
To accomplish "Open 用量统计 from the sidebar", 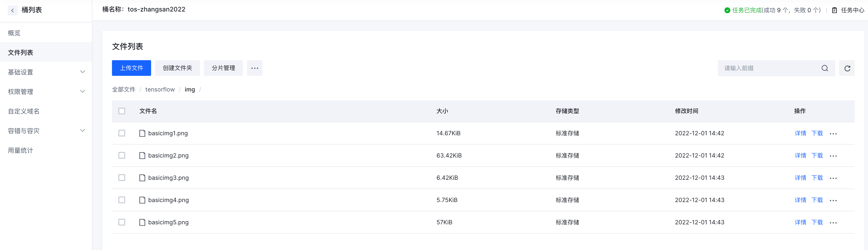I will (x=21, y=150).
